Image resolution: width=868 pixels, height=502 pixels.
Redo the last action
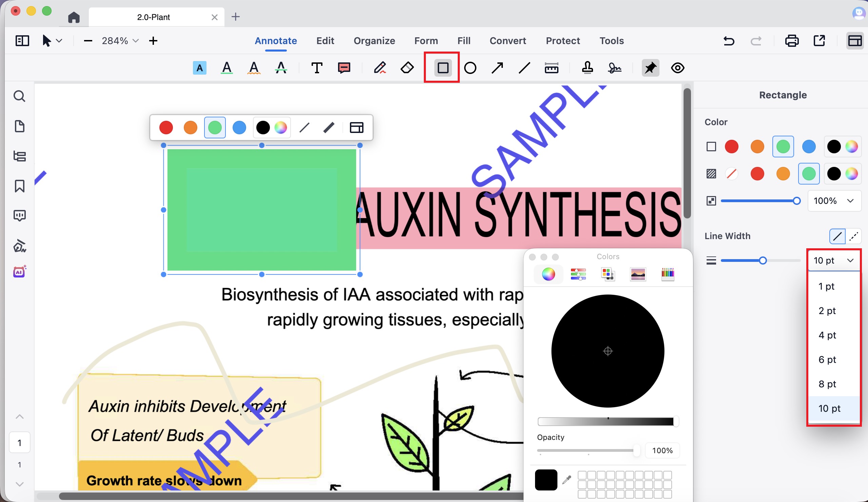click(756, 41)
